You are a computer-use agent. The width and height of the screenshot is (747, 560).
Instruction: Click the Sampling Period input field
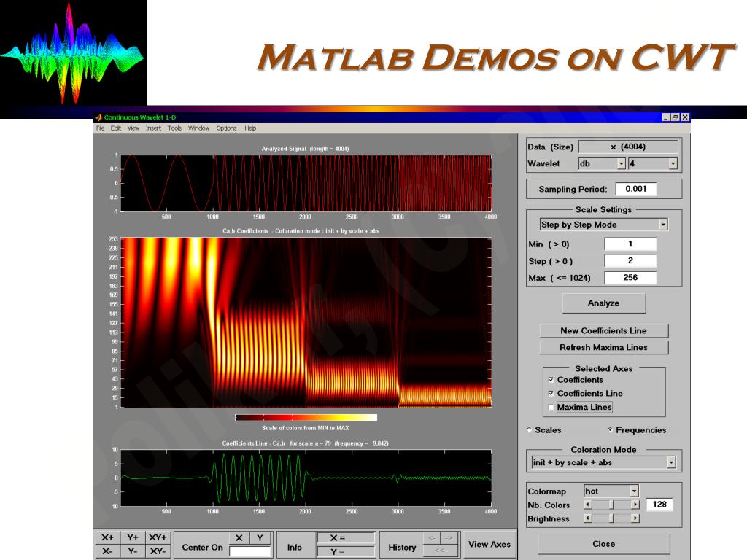click(x=636, y=189)
